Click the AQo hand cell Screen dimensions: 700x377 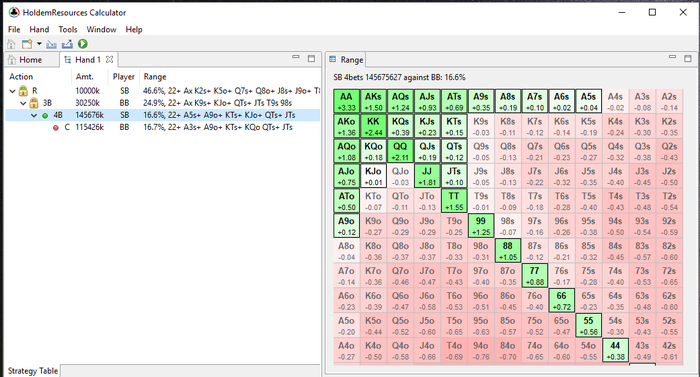click(346, 151)
